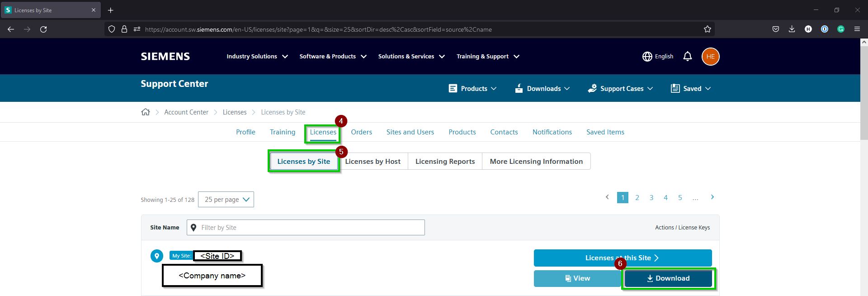Expand the Solutions & Services menu
868x296 pixels.
[412, 57]
